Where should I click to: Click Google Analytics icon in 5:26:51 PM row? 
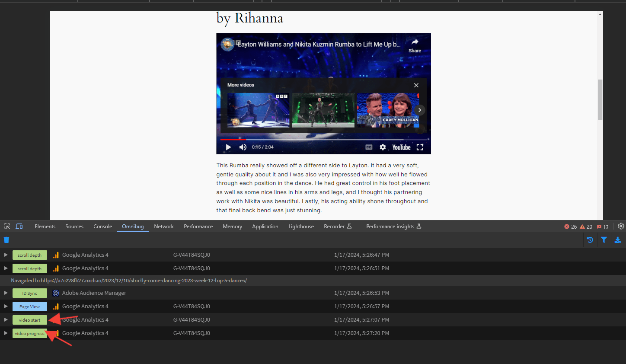(x=56, y=268)
